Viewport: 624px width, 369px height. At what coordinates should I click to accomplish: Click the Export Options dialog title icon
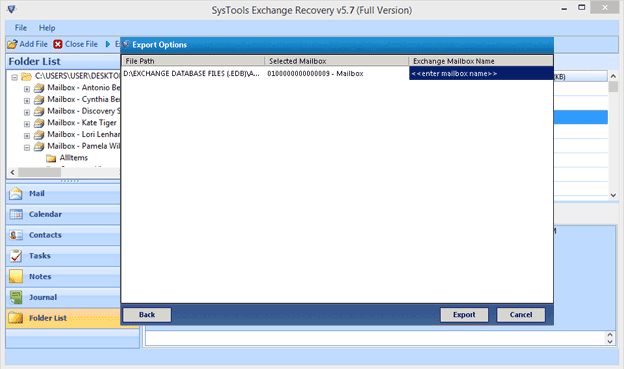[x=126, y=45]
